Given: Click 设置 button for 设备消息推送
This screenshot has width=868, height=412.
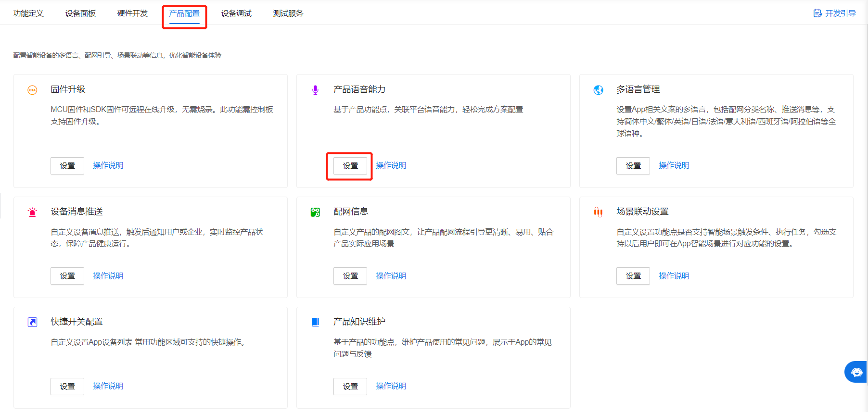Looking at the screenshot, I should [67, 276].
